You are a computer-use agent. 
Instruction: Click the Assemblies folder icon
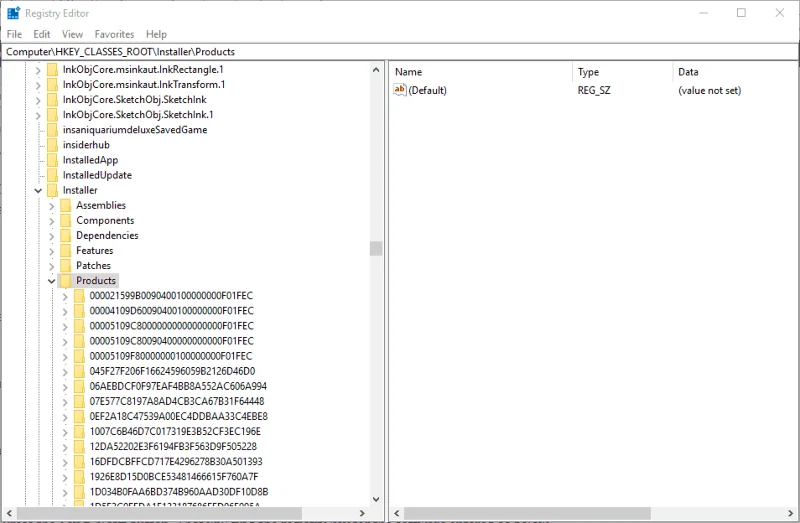(x=65, y=205)
